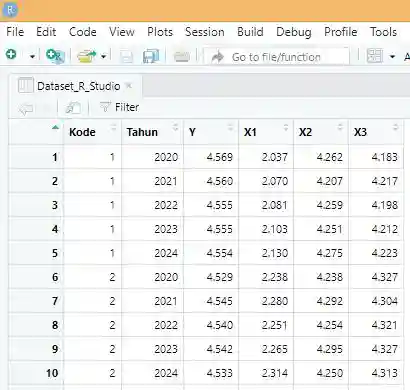Click the row index sort arrow
410x390 pixels.
[55, 127]
